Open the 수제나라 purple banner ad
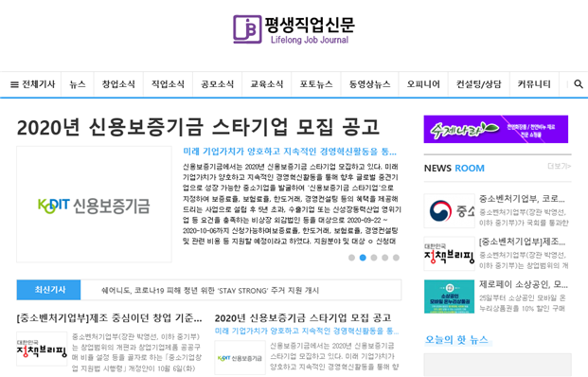 [496, 129]
